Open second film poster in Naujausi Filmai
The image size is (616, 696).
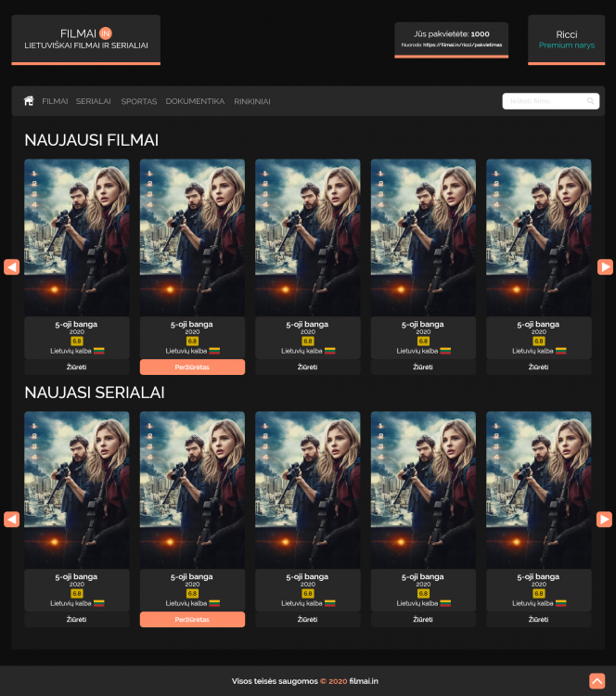192,238
